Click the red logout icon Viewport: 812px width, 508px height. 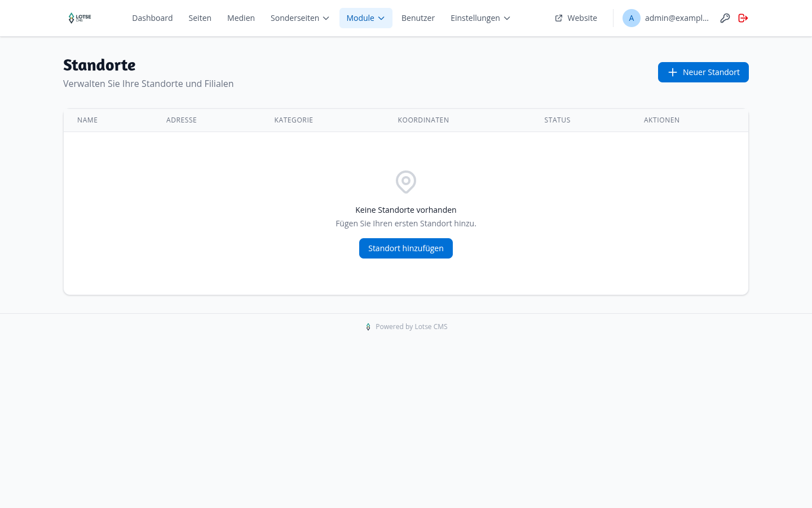743,18
